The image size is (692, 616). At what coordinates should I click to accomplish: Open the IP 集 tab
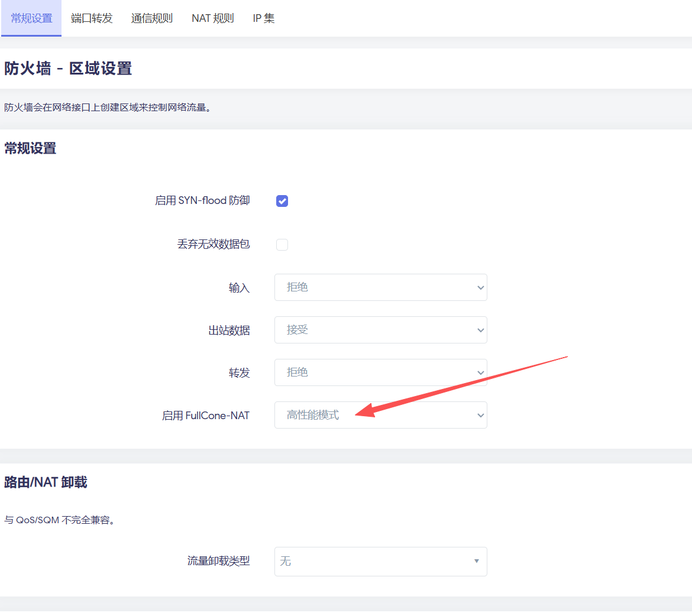point(263,18)
